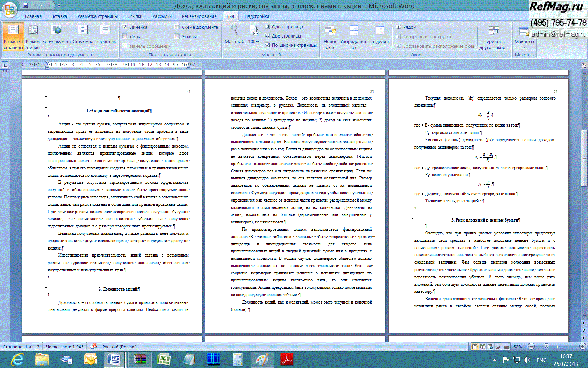Open the Масштаб zoom dialog
Image resolution: width=588 pixels, height=368 pixels.
pyautogui.click(x=234, y=34)
